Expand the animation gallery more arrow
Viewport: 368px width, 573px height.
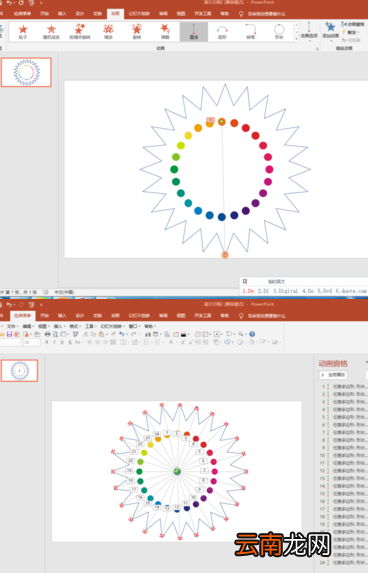[296, 39]
